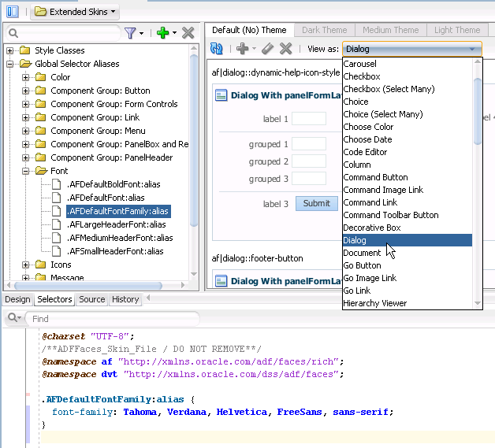This screenshot has height=448, width=495.
Task: Click the tree panel horizontal scrollbar thumb
Action: point(88,286)
